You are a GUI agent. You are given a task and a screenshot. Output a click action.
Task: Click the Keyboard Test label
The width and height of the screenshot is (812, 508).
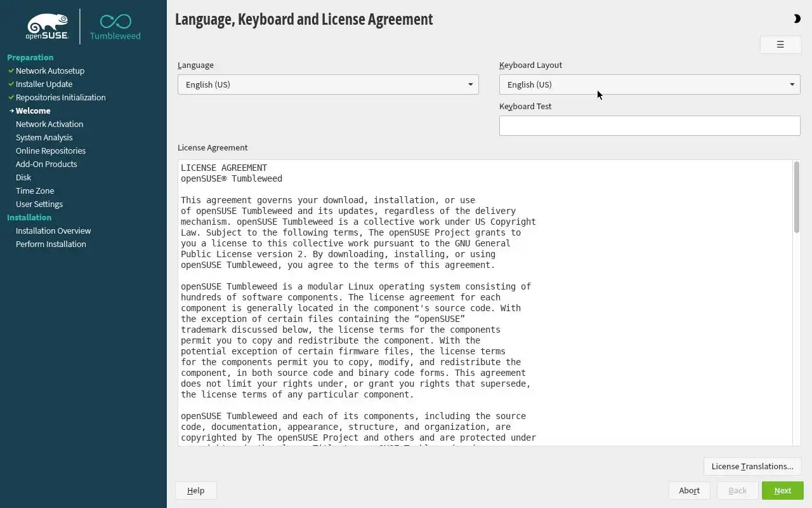[525, 106]
